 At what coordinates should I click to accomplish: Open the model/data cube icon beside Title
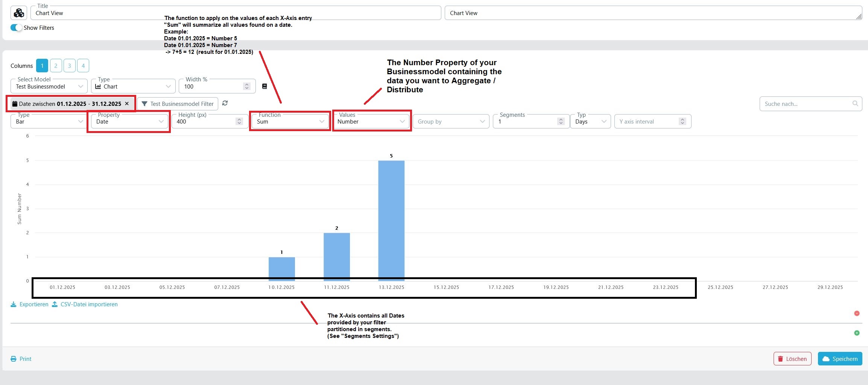coord(18,12)
